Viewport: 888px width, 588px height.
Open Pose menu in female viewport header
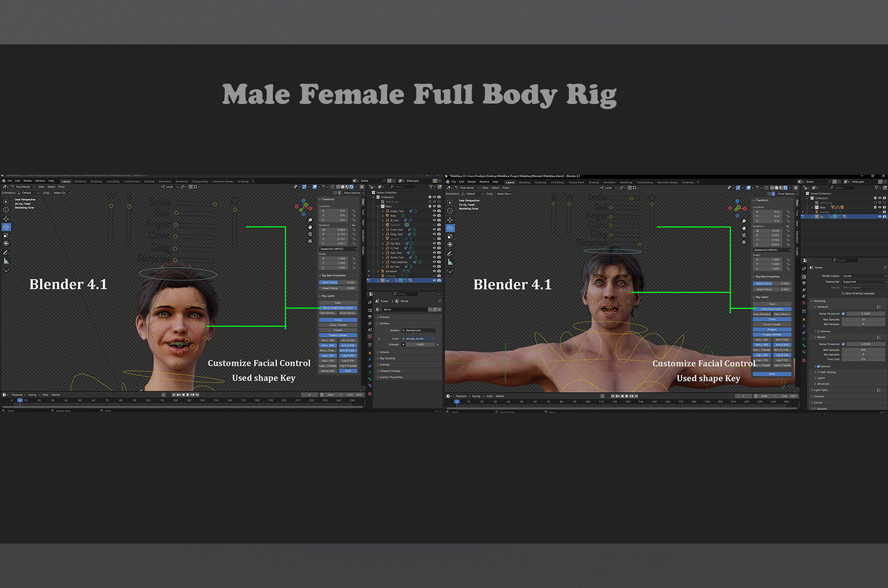point(62,187)
